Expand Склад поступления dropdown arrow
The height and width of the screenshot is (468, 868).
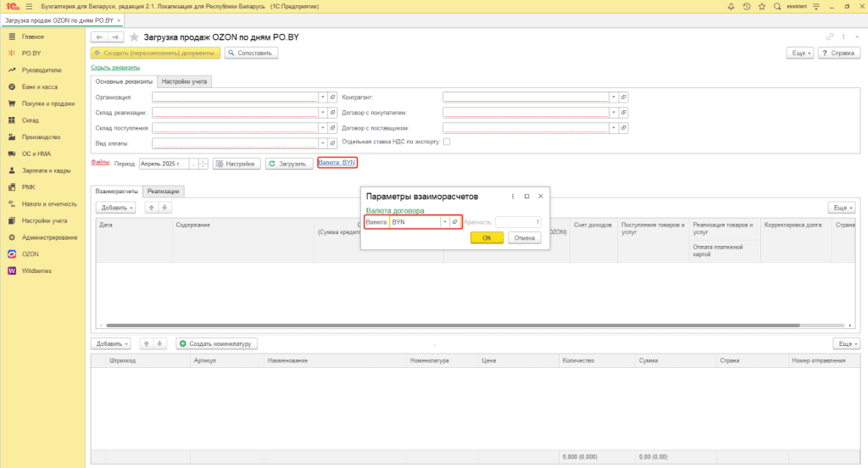point(323,128)
